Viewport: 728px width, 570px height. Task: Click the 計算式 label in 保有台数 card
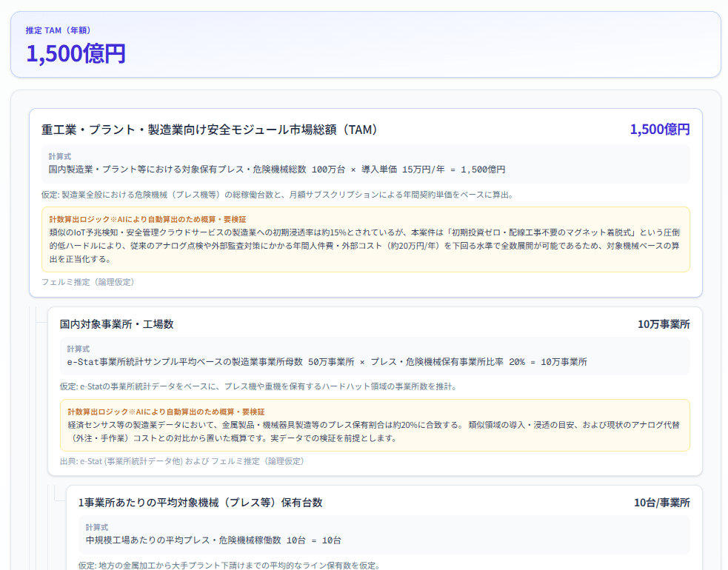click(x=97, y=527)
